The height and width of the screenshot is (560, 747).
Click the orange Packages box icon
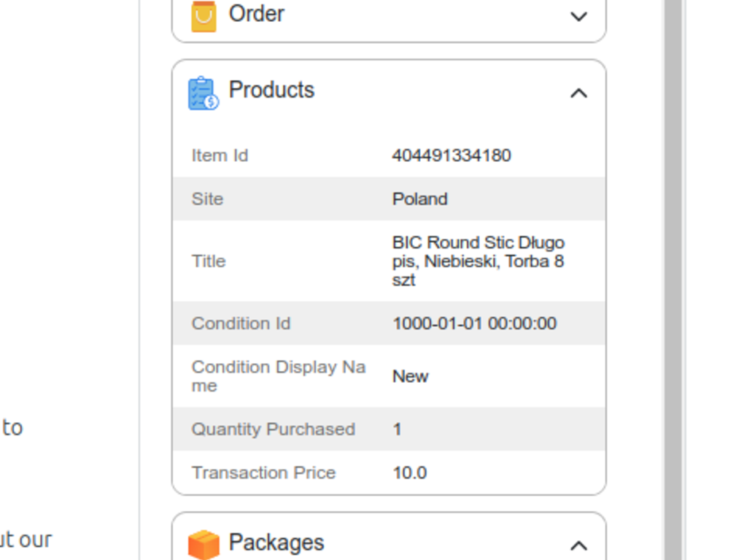pyautogui.click(x=204, y=544)
